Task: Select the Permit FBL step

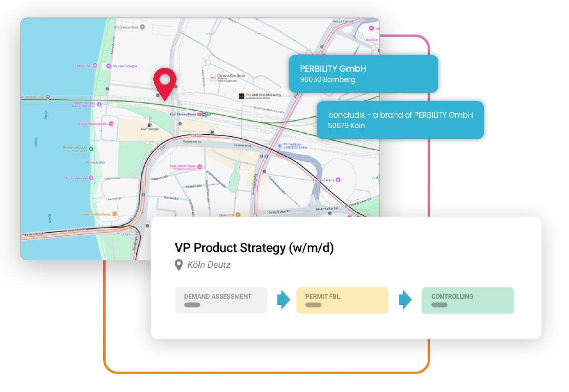Action: coord(342,300)
